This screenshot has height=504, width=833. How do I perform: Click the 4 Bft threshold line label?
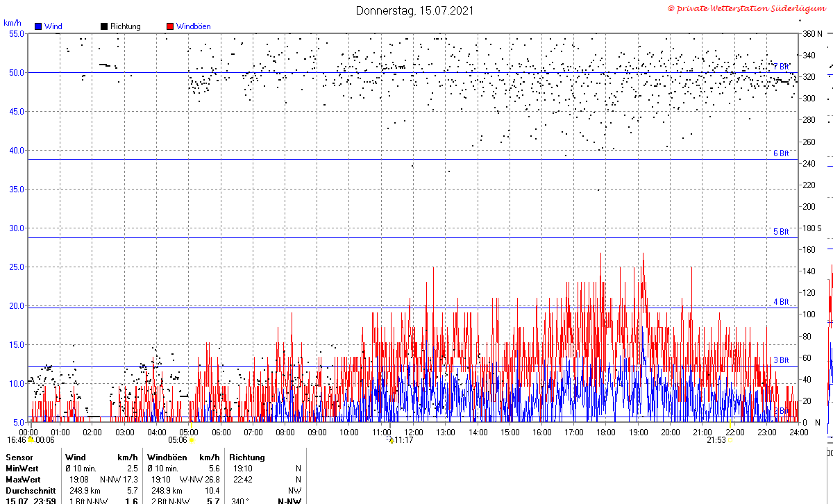(781, 302)
